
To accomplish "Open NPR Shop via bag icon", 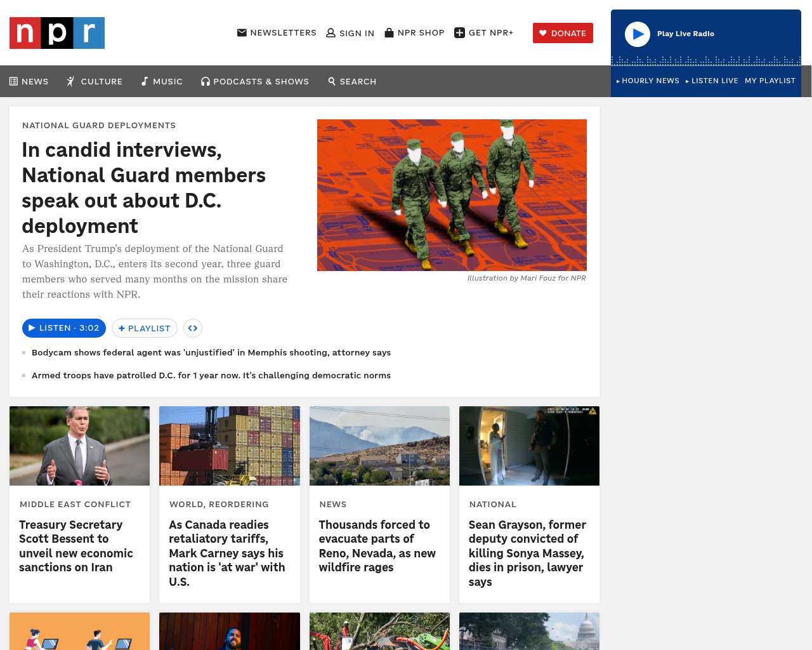I will tap(389, 32).
